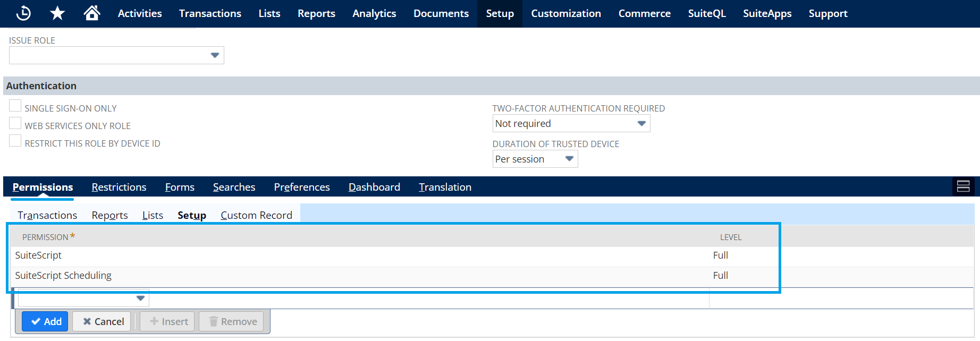Screen dimensions: 980x341
Task: Open the Commerce menu
Action: click(x=644, y=13)
